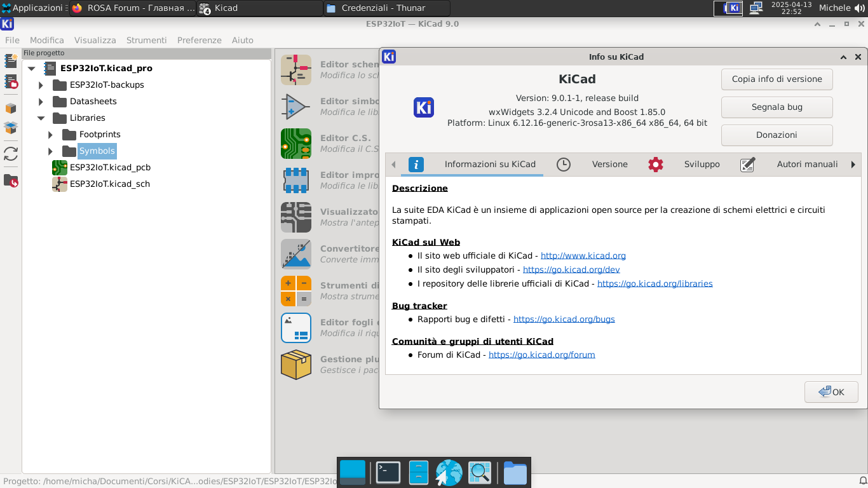Open the folder icon in the dock

[x=515, y=473]
